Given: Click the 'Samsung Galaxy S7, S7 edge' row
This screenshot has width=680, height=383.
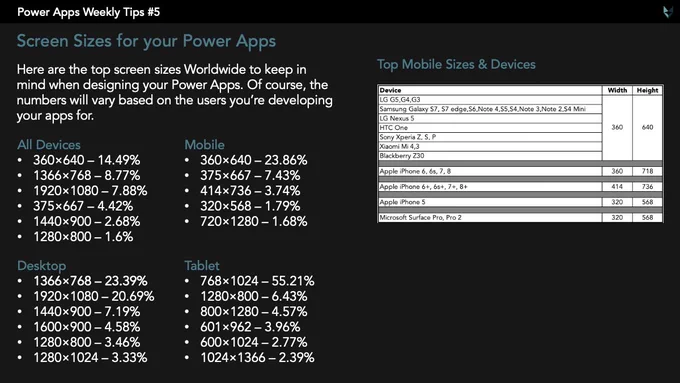Looking at the screenshot, I should click(x=490, y=109).
